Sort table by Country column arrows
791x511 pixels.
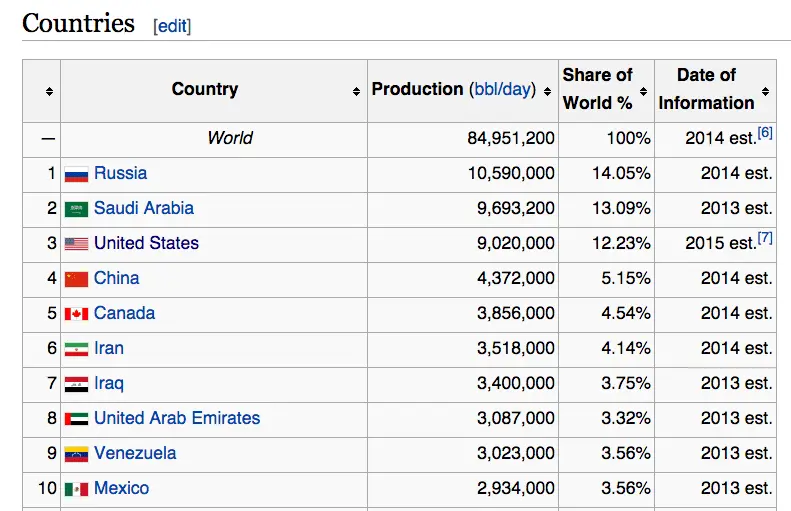pyautogui.click(x=356, y=92)
